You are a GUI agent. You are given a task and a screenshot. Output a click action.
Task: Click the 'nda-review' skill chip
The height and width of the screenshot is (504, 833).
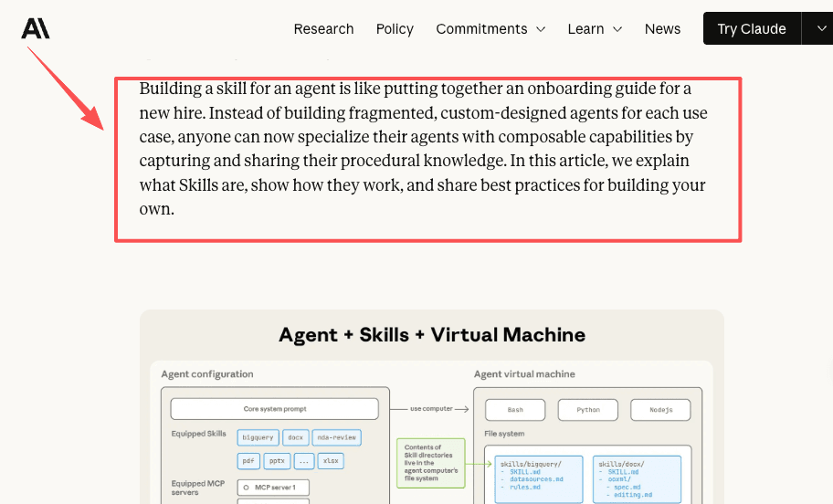coord(337,437)
